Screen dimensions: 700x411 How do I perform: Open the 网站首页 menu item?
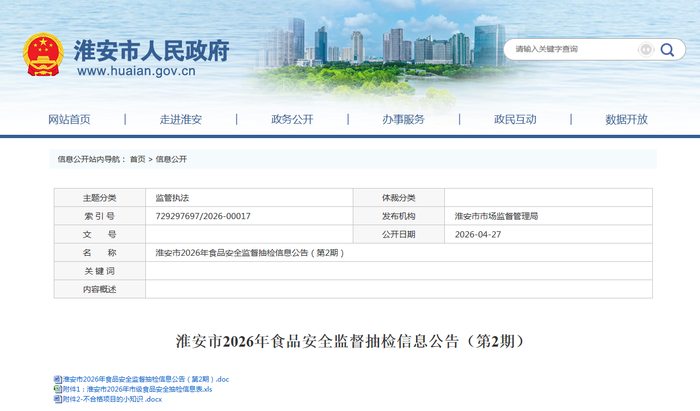[x=69, y=120]
